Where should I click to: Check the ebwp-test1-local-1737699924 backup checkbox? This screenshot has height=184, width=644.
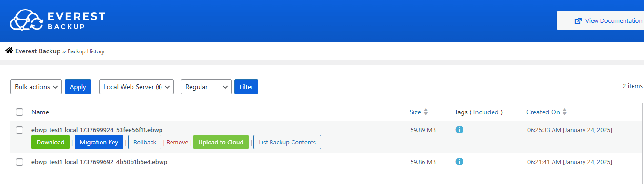tap(20, 130)
